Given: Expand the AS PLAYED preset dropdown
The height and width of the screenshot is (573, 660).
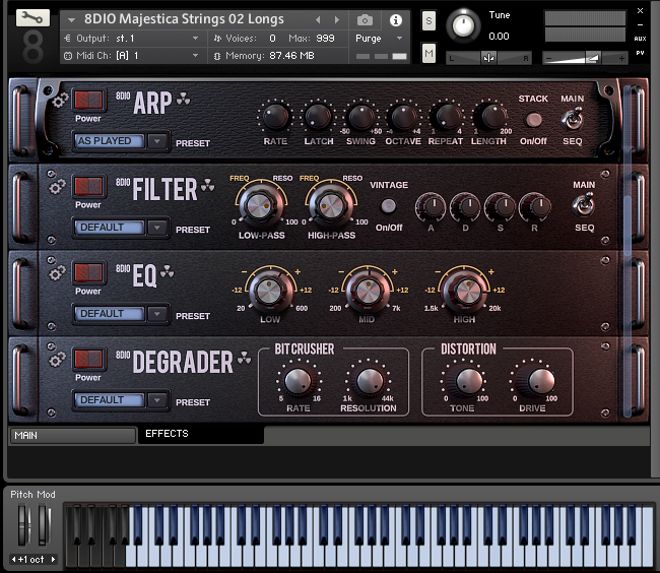Looking at the screenshot, I should 157,141.
